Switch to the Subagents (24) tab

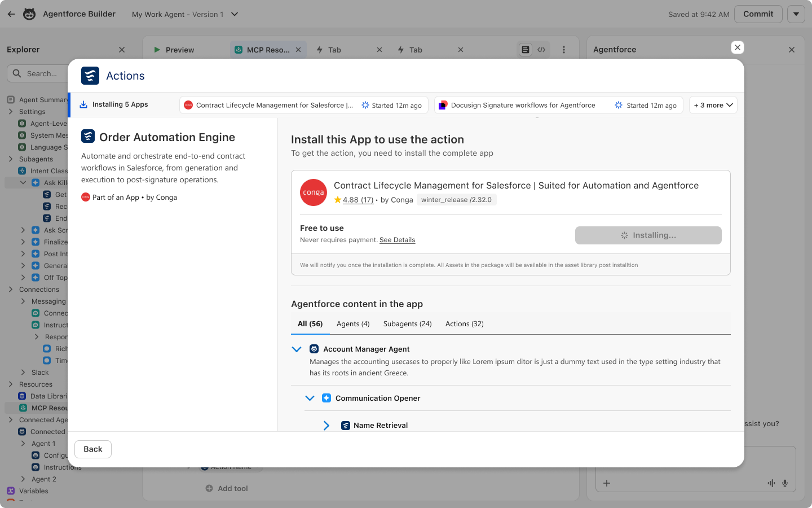pos(407,324)
